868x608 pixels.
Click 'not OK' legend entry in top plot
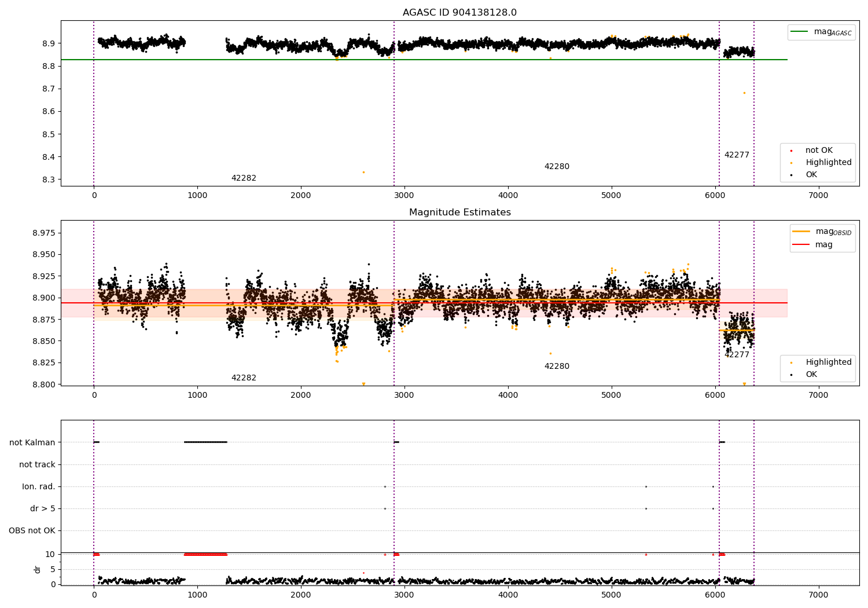click(819, 150)
